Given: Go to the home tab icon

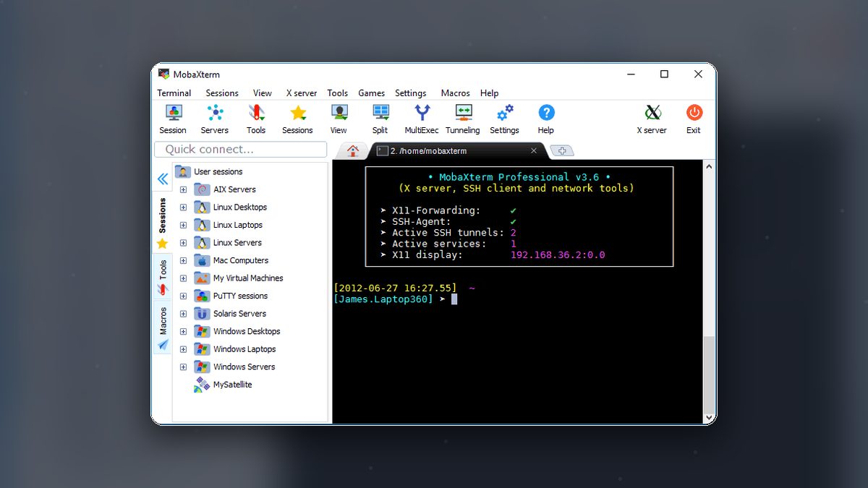Looking at the screenshot, I should click(x=353, y=151).
